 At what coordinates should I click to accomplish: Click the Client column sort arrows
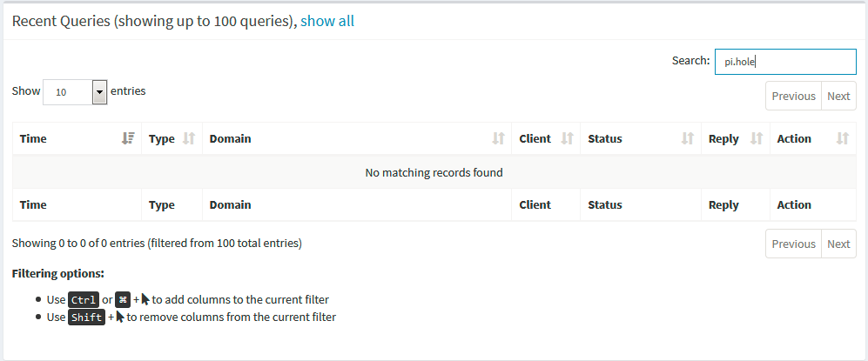tap(568, 138)
